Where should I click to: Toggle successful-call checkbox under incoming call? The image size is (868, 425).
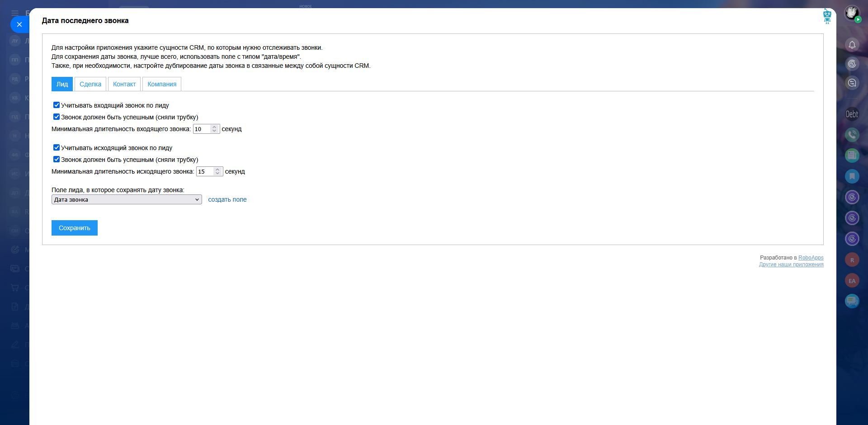coord(57,117)
